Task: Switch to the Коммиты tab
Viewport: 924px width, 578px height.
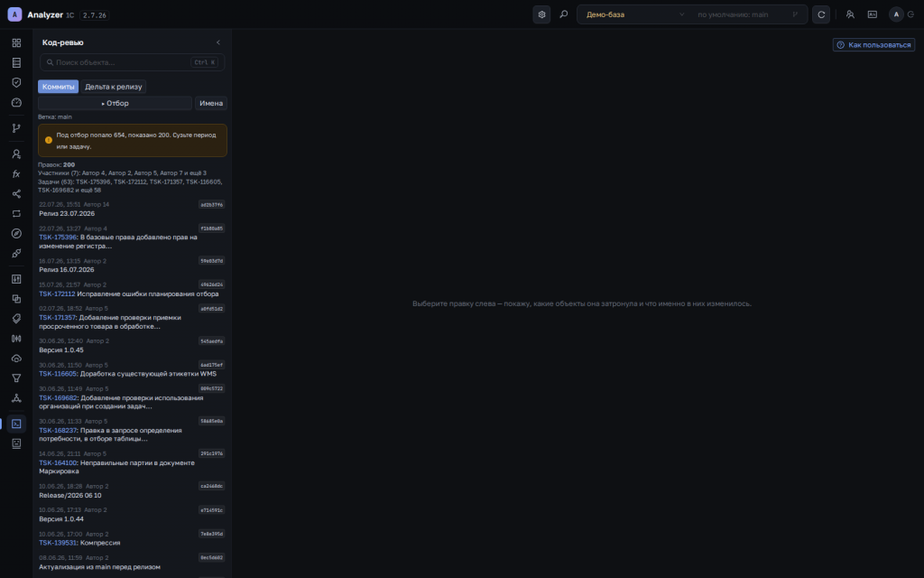Action: click(59, 87)
